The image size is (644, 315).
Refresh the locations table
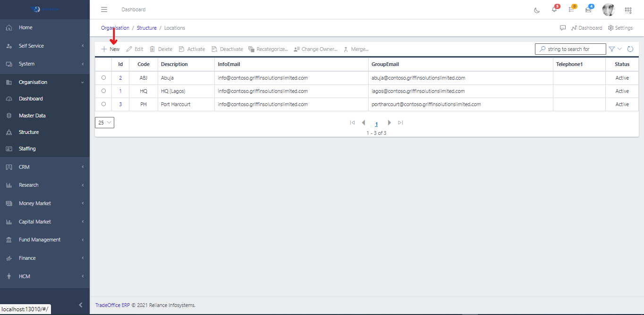630,49
